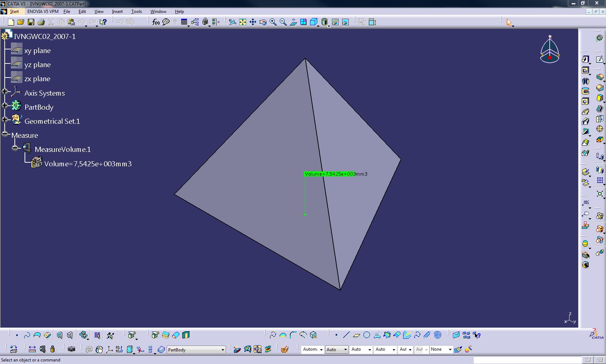Viewport: 606px width, 364px height.
Task: Click the Zoom area icon with ABC label
Action: click(585, 203)
